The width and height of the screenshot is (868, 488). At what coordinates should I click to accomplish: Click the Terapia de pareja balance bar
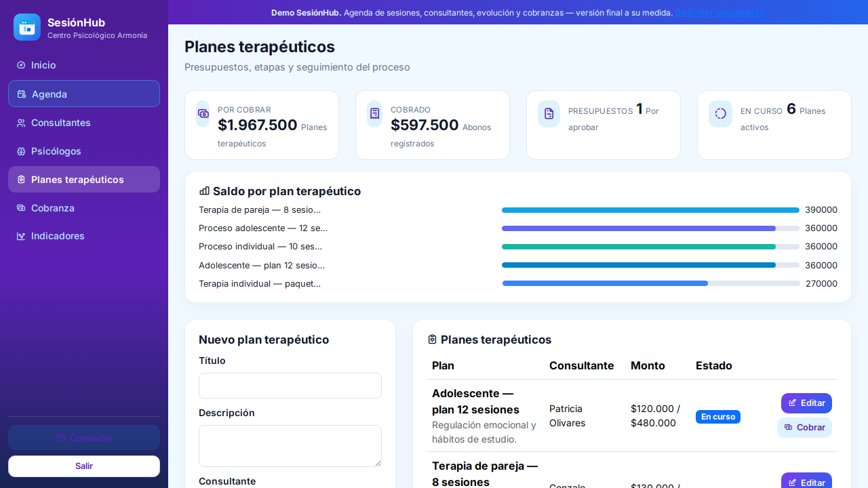(651, 210)
